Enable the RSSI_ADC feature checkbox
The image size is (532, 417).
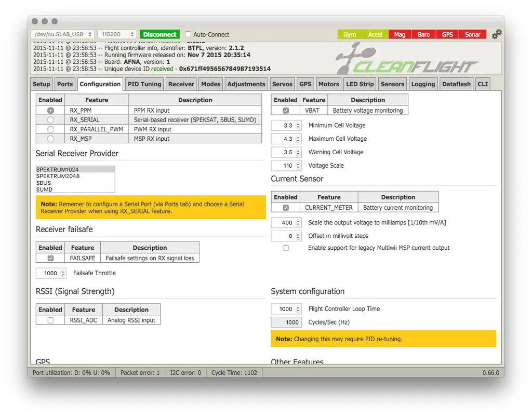(x=50, y=320)
